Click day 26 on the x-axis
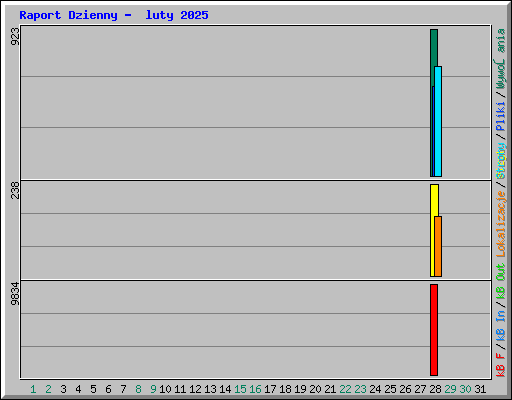Viewport: 512px width, 400px height. pyautogui.click(x=405, y=389)
